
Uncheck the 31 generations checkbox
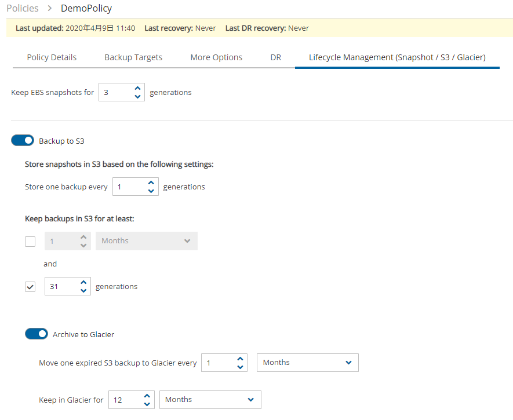[30, 287]
